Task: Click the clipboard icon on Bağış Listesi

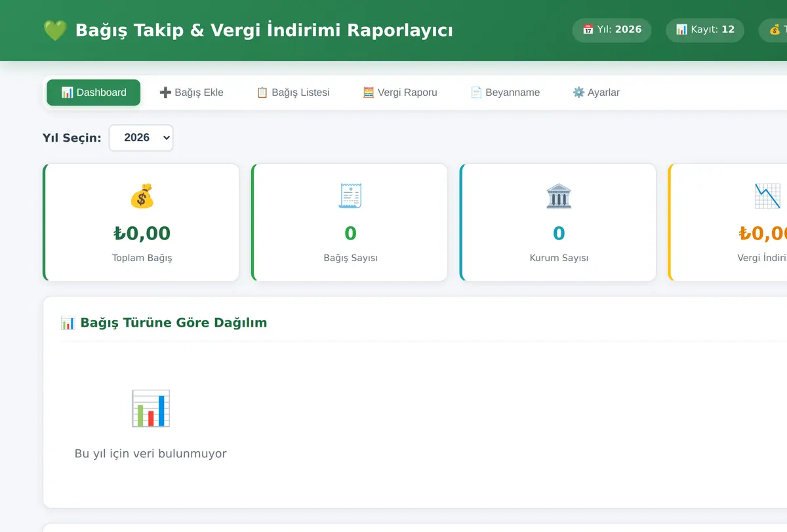Action: [x=262, y=92]
